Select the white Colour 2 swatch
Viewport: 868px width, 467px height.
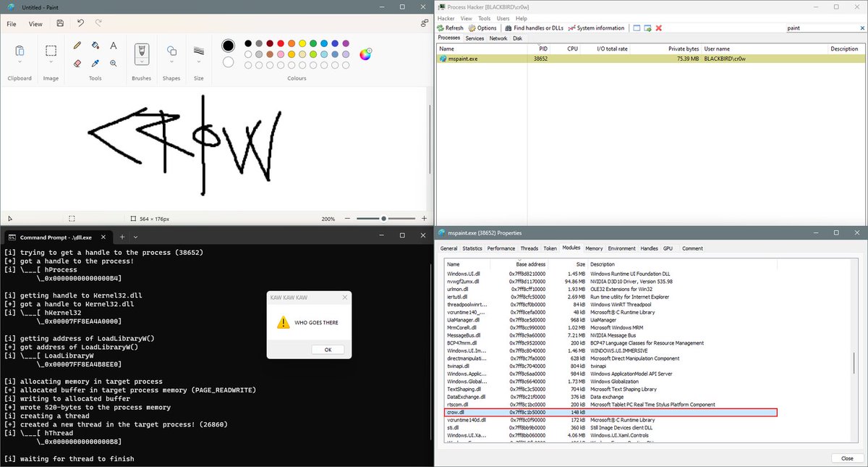229,62
